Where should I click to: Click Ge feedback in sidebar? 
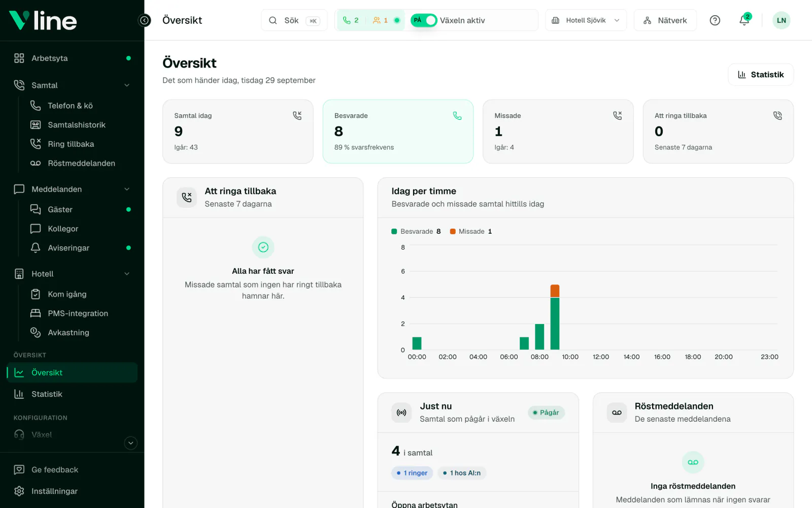tap(72, 470)
